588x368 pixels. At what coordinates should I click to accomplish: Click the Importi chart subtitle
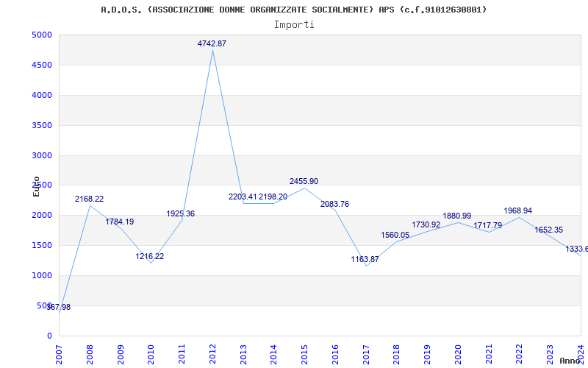294,25
